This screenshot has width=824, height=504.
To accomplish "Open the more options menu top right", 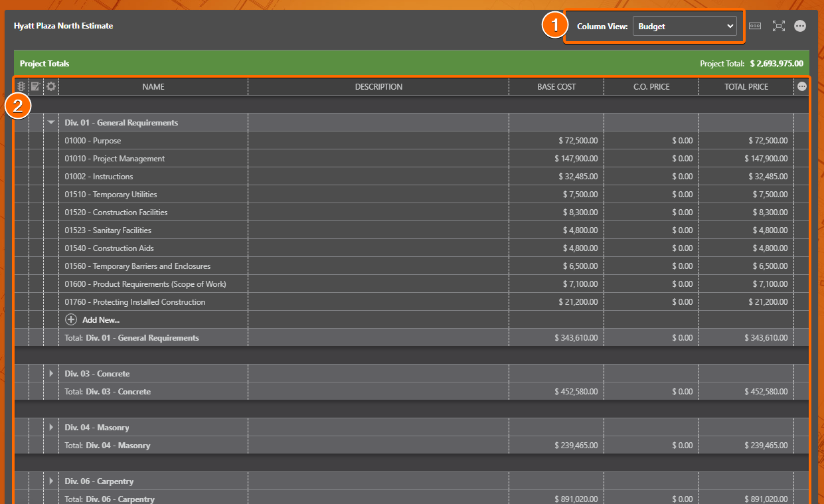I will [800, 26].
